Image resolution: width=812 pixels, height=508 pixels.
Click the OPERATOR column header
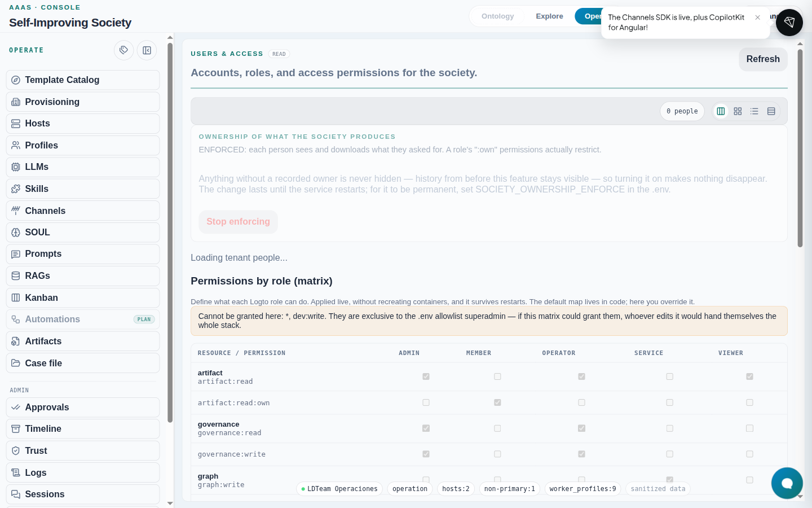(x=559, y=353)
